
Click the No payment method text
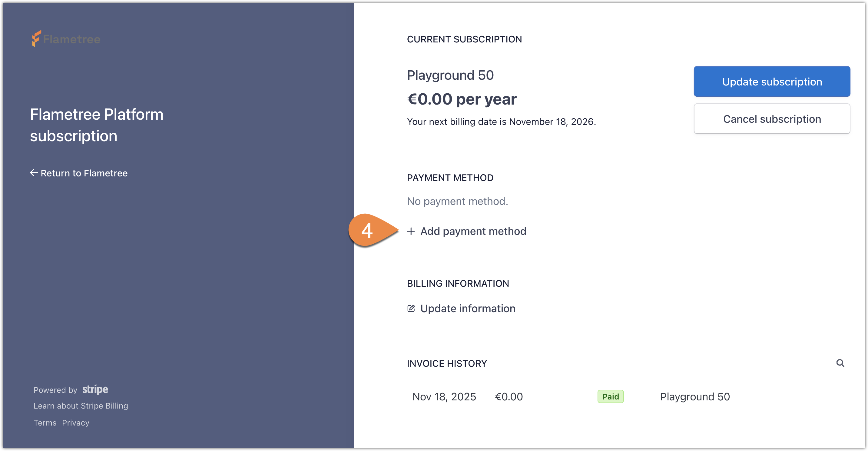[x=457, y=201]
